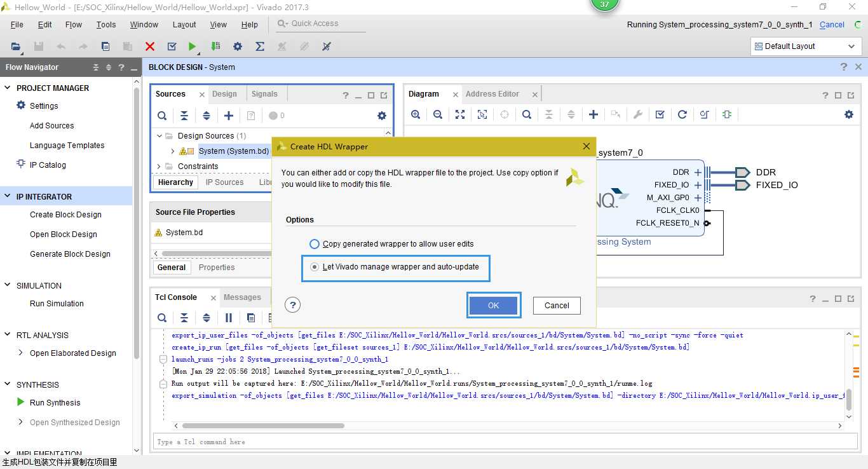Image resolution: width=868 pixels, height=469 pixels.
Task: Switch to the IP Sources tab
Action: click(x=224, y=182)
